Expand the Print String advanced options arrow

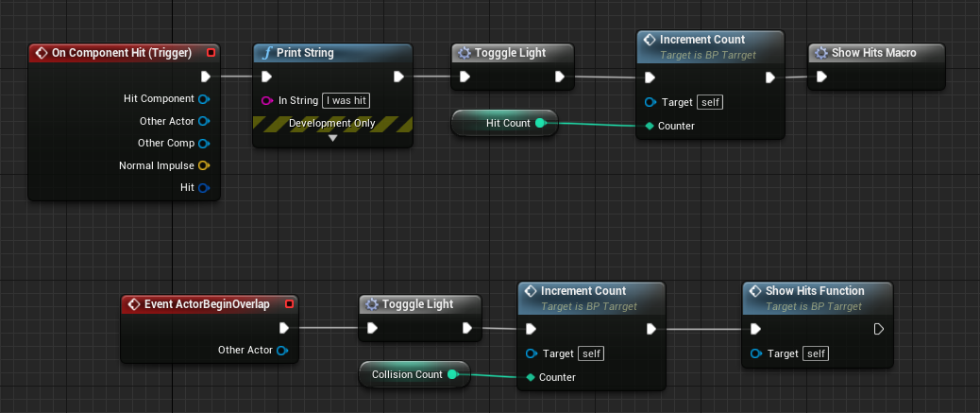pos(332,138)
